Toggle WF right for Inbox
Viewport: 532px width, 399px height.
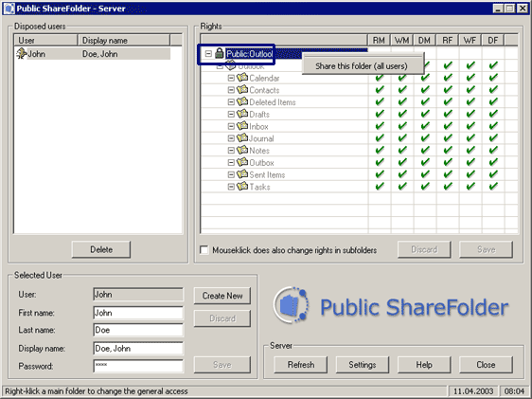click(470, 126)
